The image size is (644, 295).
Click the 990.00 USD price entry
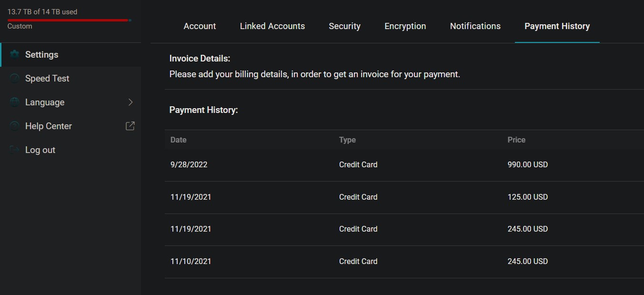(527, 164)
